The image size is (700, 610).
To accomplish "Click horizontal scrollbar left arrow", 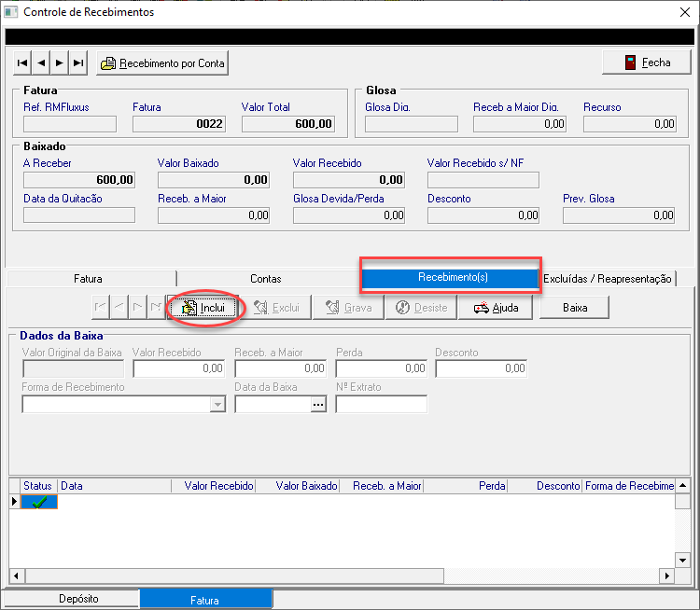I will pos(17,575).
